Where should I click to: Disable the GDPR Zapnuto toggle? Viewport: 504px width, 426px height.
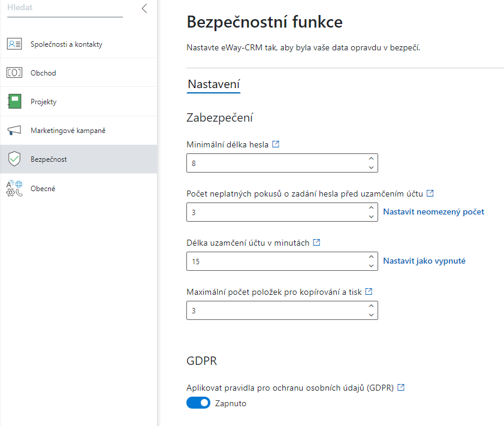coord(198,403)
